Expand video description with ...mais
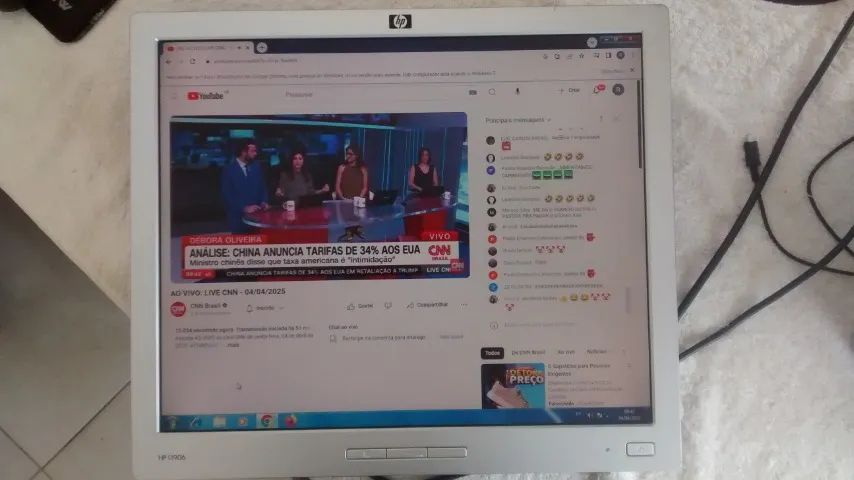 [233, 345]
